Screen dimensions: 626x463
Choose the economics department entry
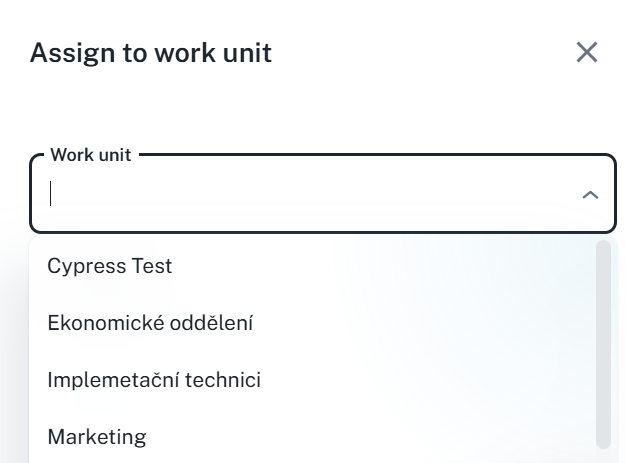pyautogui.click(x=150, y=323)
